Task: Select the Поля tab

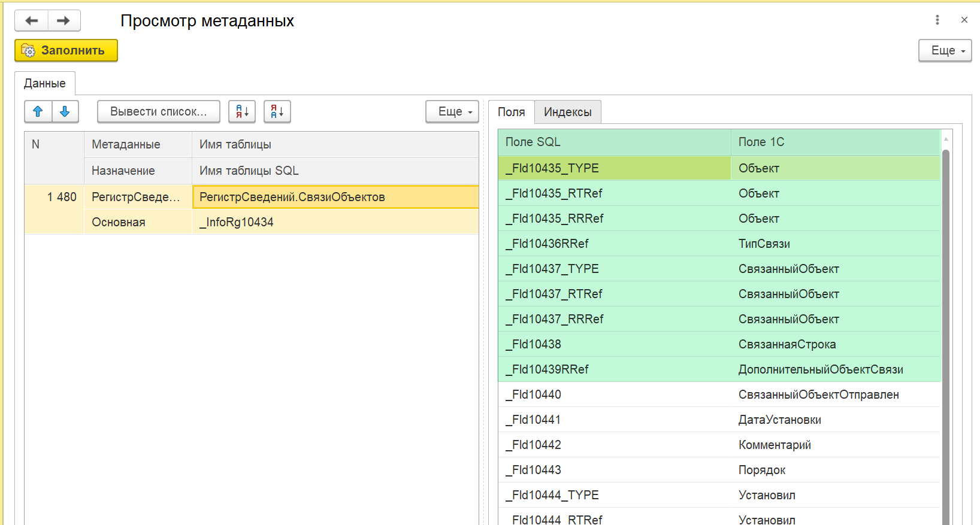Action: tap(511, 112)
